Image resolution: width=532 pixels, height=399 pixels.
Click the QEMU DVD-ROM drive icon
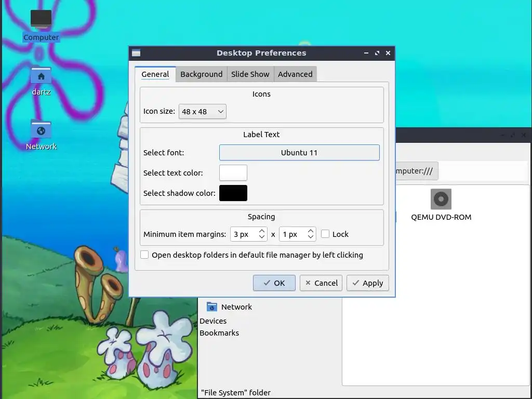point(441,199)
